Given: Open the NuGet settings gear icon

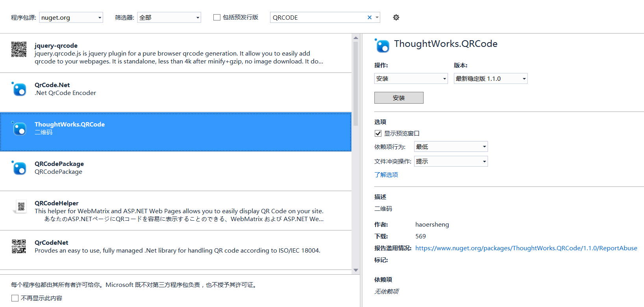Looking at the screenshot, I should tap(396, 17).
